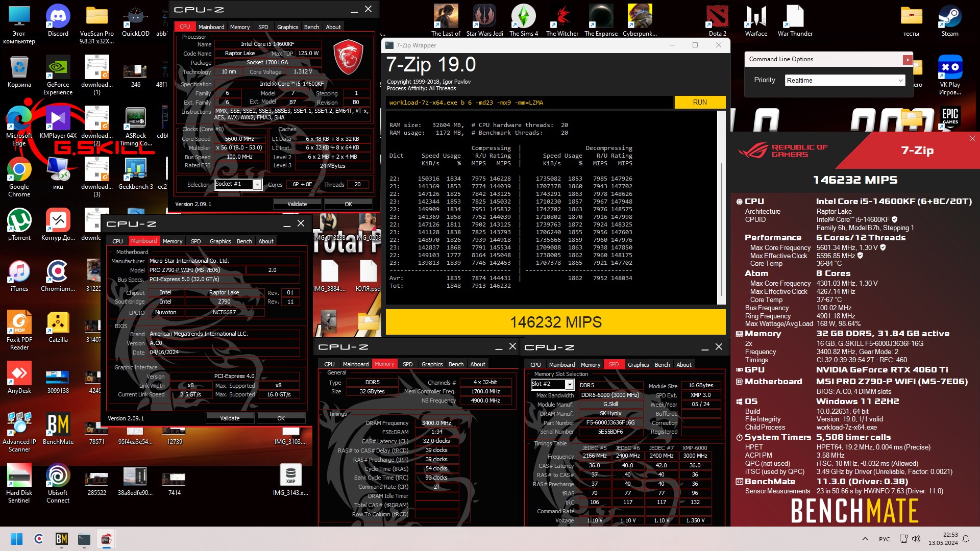Click the 146232 MIPS yellow result bar
The image size is (980, 551).
[555, 322]
